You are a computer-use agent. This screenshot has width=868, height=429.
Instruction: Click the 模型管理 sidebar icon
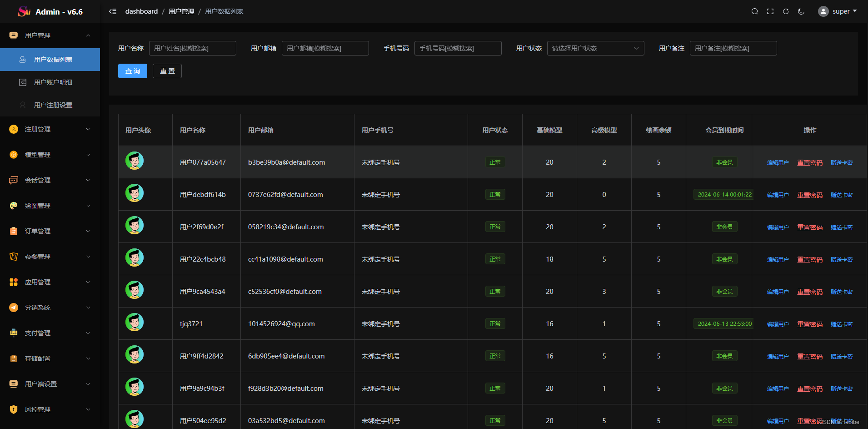coord(14,155)
